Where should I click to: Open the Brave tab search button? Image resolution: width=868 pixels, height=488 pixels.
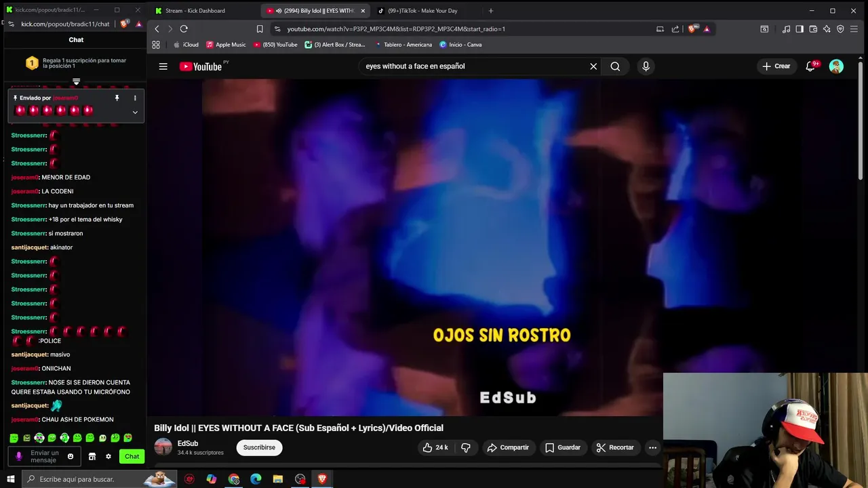pyautogui.click(x=764, y=29)
